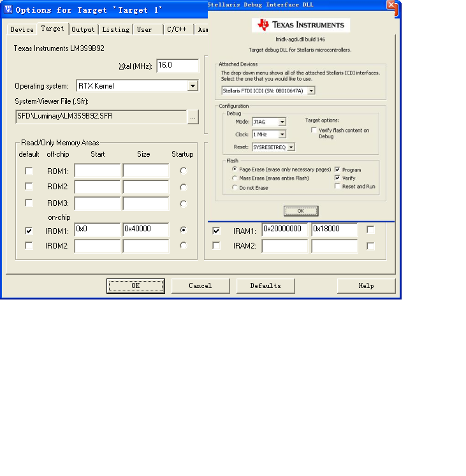
Task: Click the Texas Instruments logo
Action: coord(301,25)
